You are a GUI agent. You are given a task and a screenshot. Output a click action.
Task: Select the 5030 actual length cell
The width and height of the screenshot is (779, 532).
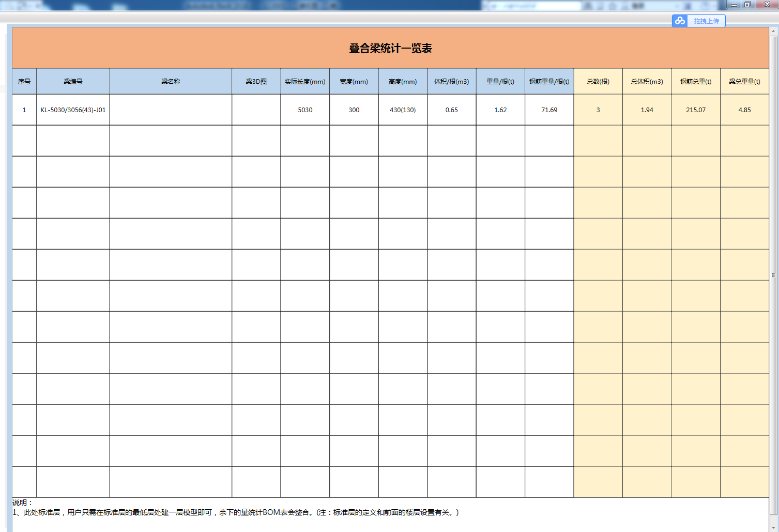305,110
